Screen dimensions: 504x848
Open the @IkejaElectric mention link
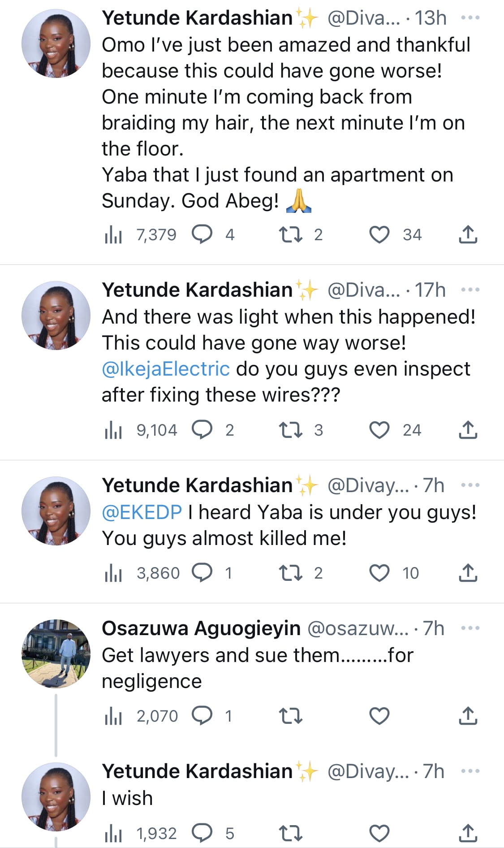click(x=166, y=369)
